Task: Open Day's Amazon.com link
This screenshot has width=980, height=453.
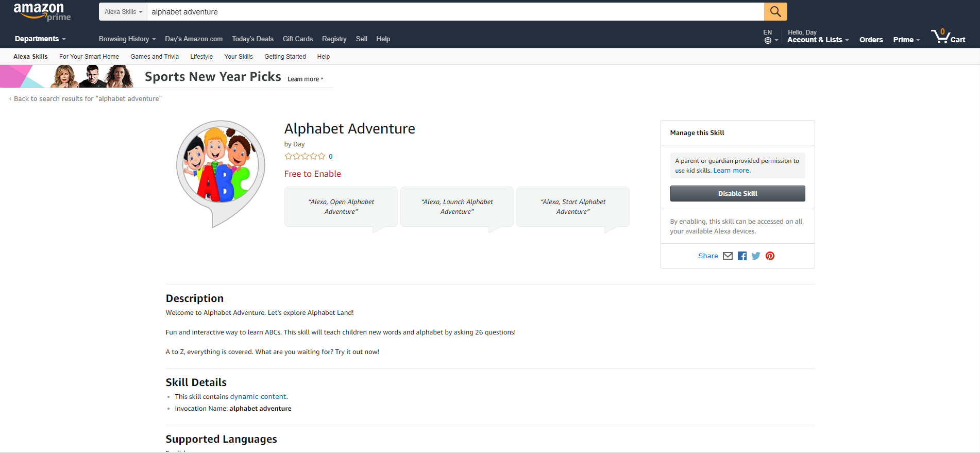Action: [194, 39]
